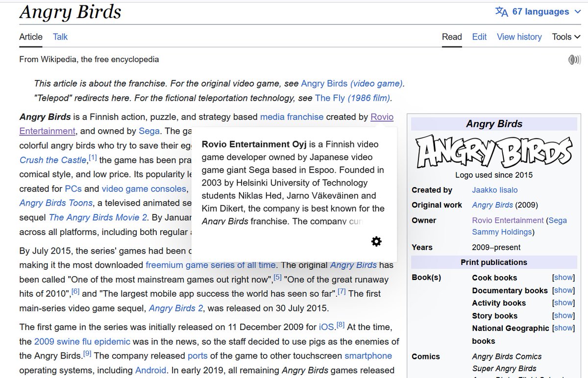Show the Cook books list

click(563, 278)
